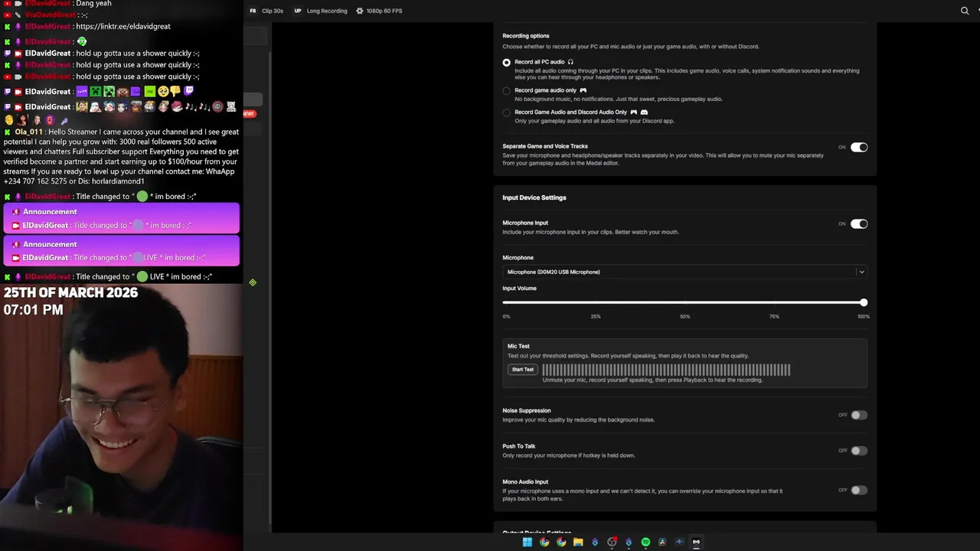
Task: Disable Separate Game and Voice Tracks
Action: (859, 147)
